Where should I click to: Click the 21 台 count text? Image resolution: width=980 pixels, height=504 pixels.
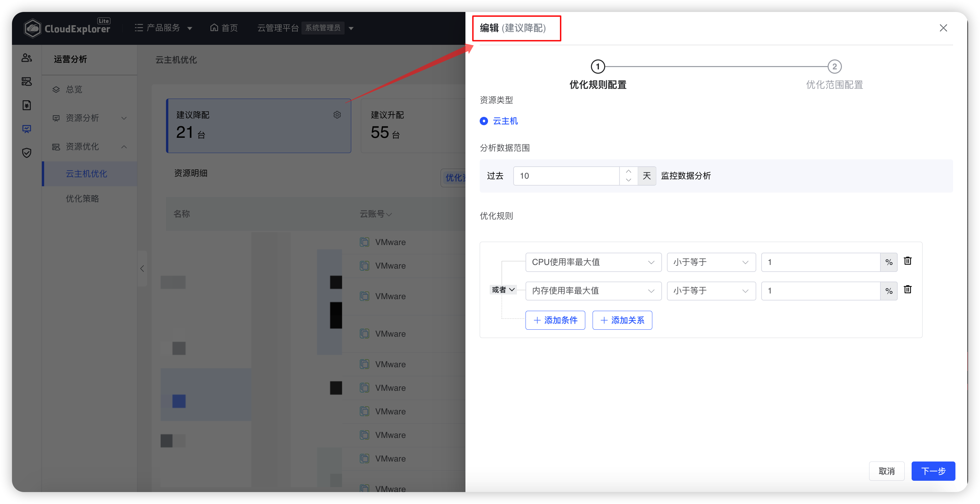pos(191,133)
